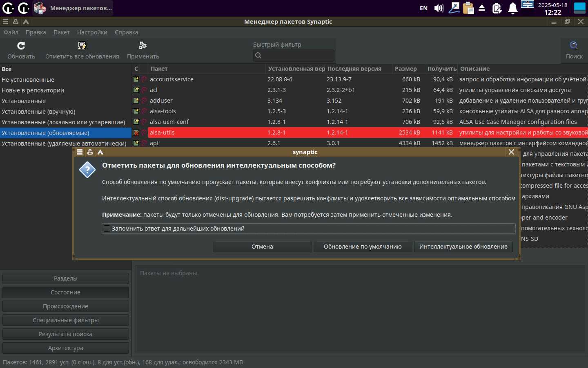
Task: Click the Debian swirl icon beside adduser
Action: point(144,101)
